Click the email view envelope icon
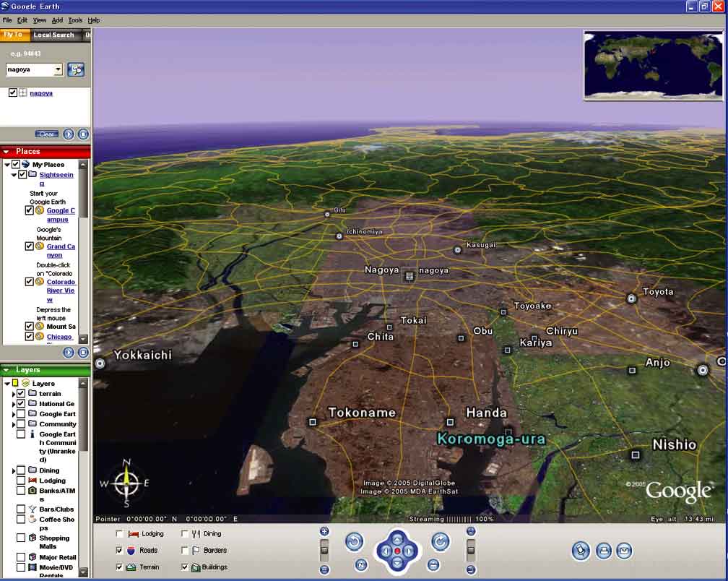This screenshot has width=728, height=581. tap(624, 551)
